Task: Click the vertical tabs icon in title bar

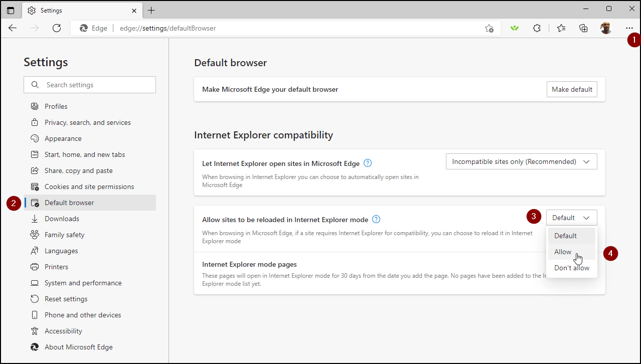Action: point(11,10)
